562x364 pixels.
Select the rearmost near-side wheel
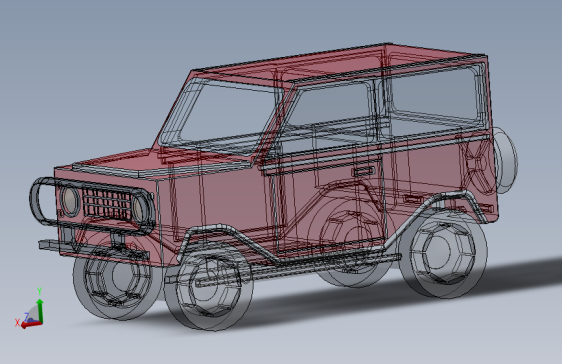pos(443,253)
